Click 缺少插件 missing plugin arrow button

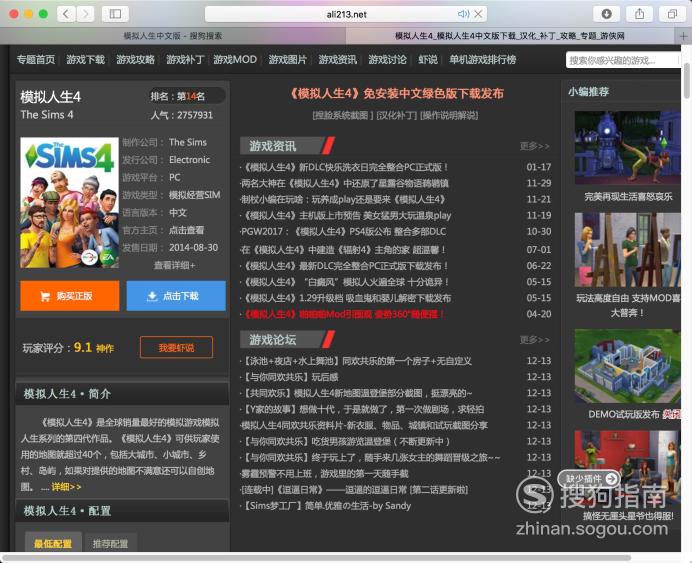612,478
